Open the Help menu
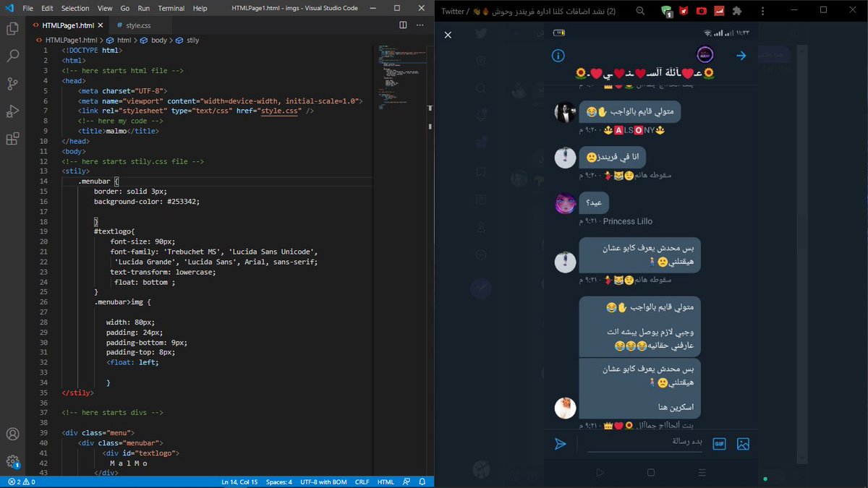The height and width of the screenshot is (488, 868). click(x=200, y=8)
